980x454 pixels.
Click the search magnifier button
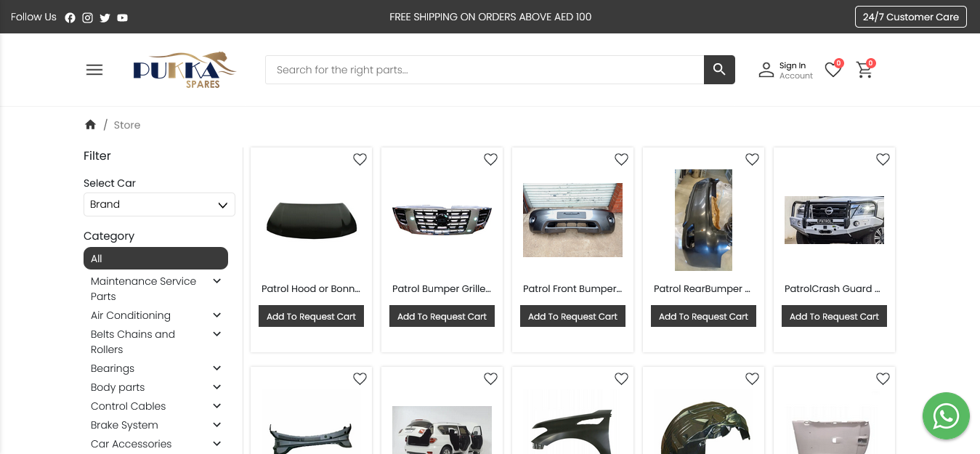pos(719,70)
